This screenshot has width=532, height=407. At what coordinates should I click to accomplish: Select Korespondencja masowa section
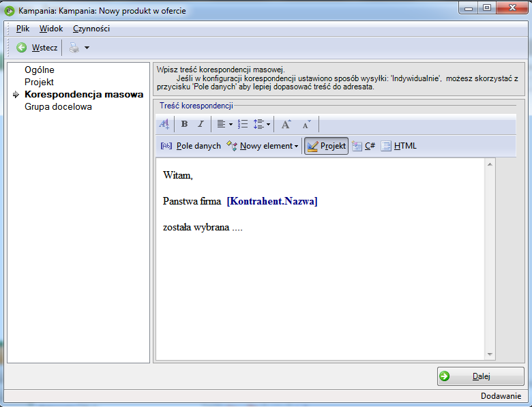(84, 94)
